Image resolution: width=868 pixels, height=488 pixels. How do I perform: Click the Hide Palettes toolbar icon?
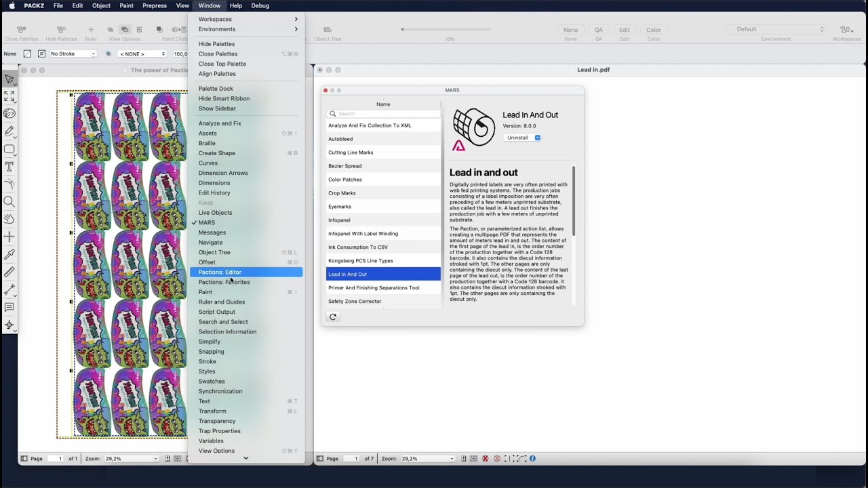click(61, 30)
